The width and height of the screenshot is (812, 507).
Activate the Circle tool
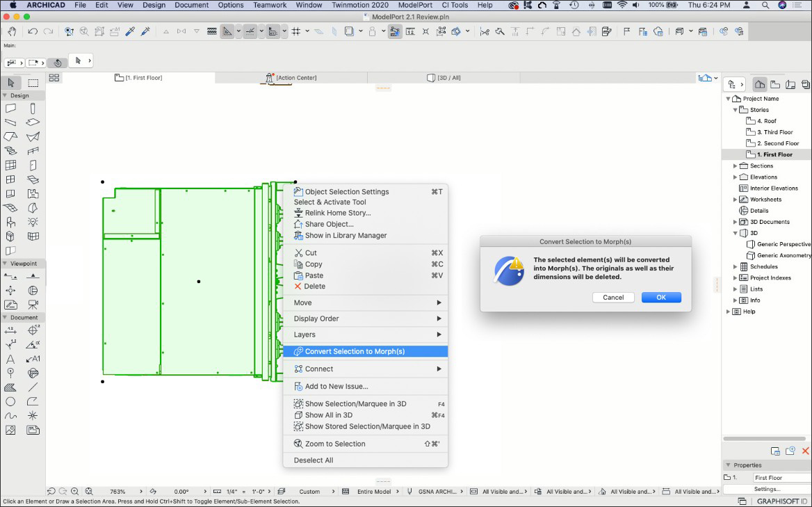10,401
